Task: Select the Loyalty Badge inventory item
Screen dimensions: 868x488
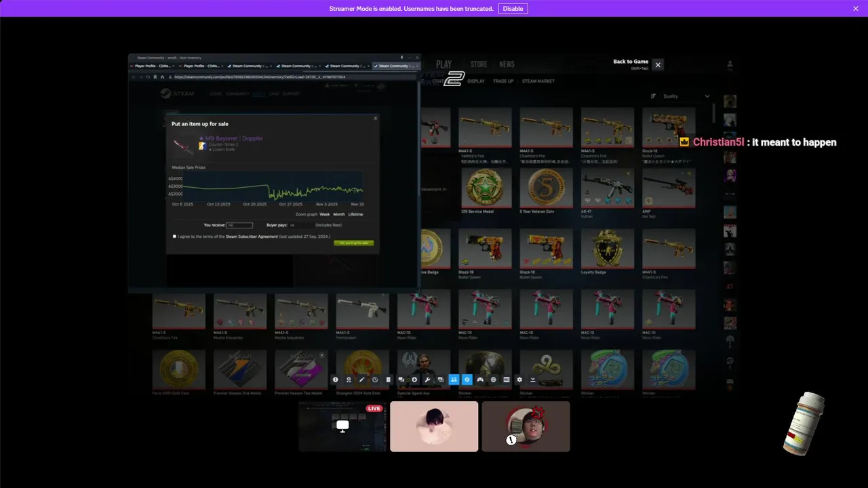Action: (x=608, y=252)
